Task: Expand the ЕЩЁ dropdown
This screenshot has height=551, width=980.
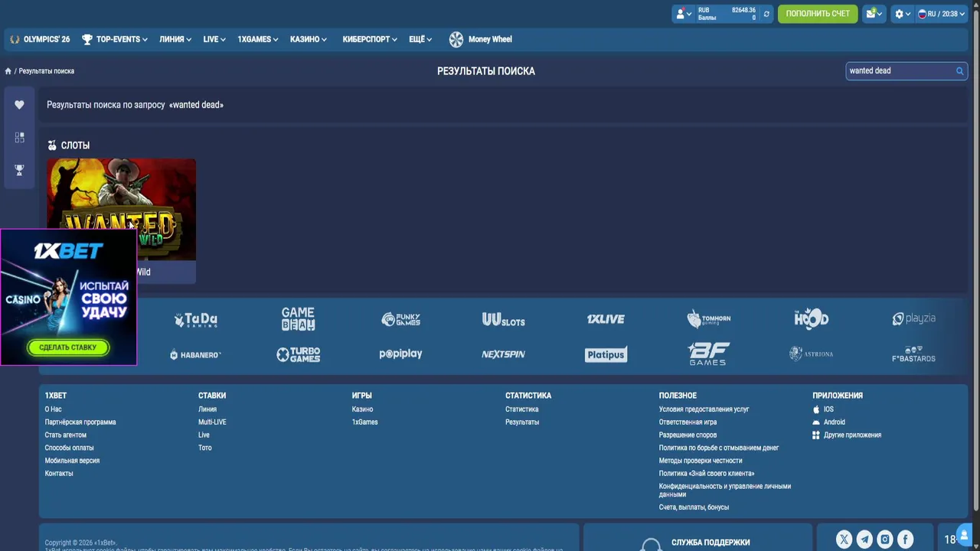Action: (420, 39)
